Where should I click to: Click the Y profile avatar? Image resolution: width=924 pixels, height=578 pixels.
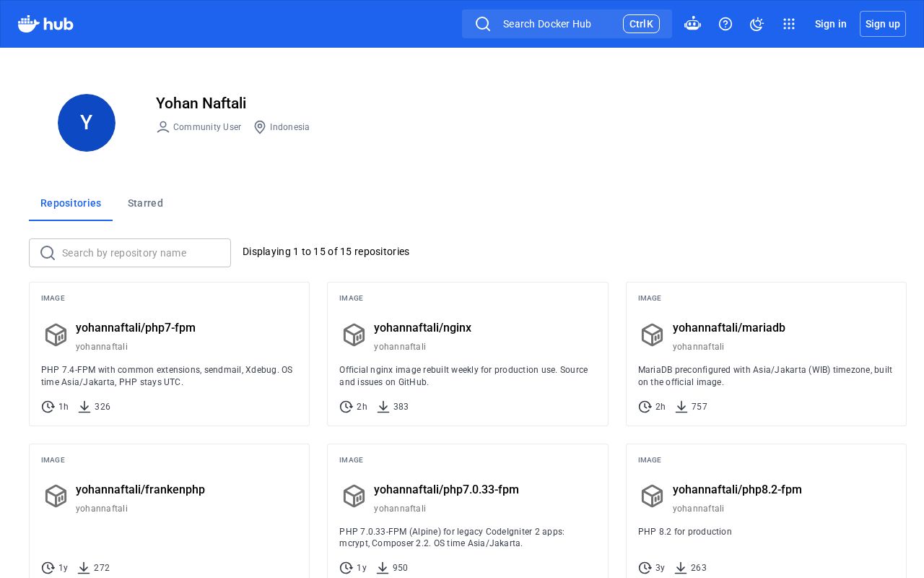[87, 123]
